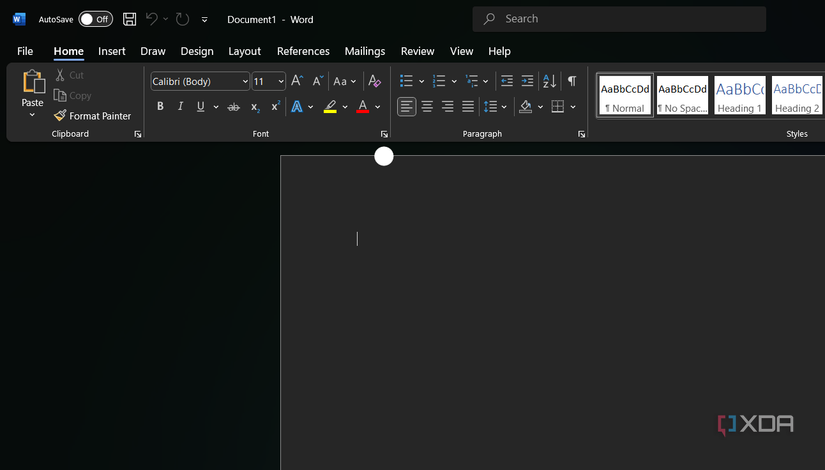Open the Change Case Aa dropdown
The image size is (825, 470).
tap(345, 82)
